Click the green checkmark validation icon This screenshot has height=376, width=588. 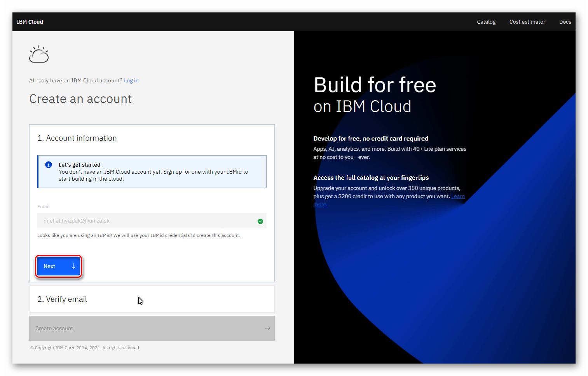(260, 221)
